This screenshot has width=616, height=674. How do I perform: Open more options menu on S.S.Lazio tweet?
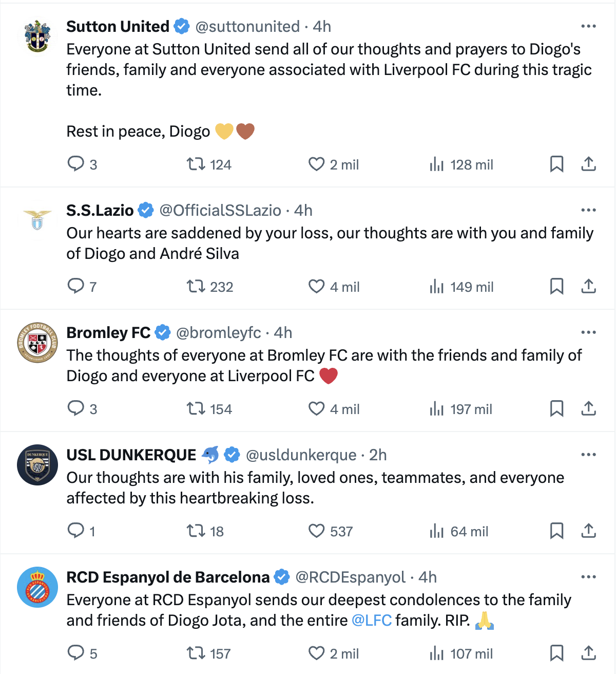[x=589, y=210]
